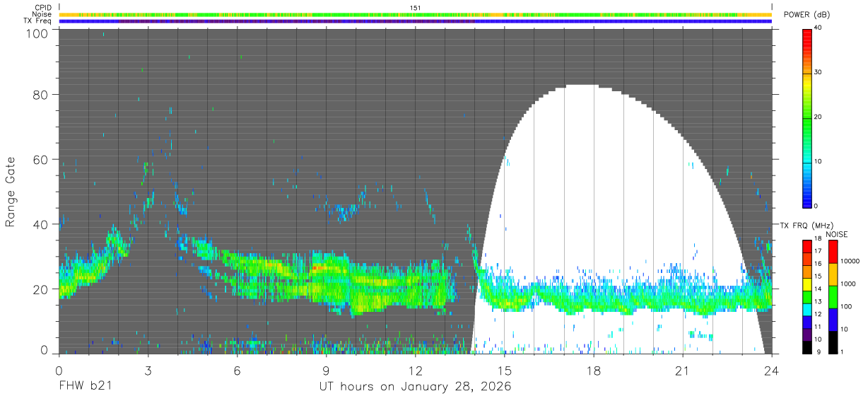Click the rainbow POWER color scale bar

pyautogui.click(x=807, y=117)
